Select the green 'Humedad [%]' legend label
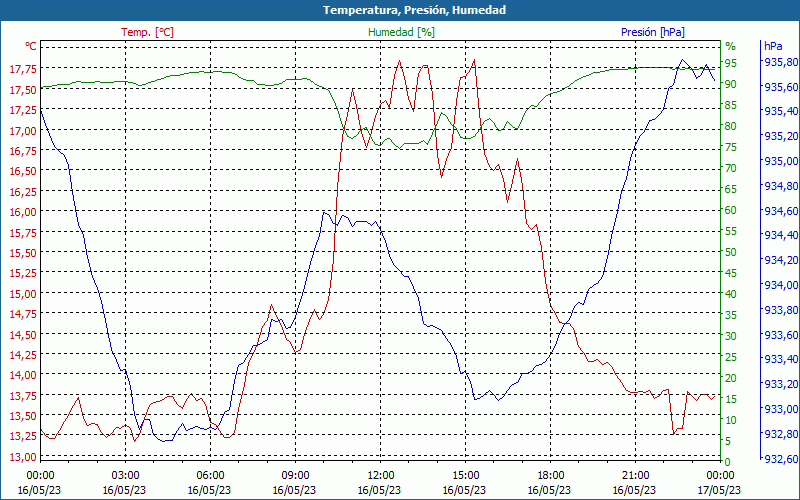 (x=401, y=32)
